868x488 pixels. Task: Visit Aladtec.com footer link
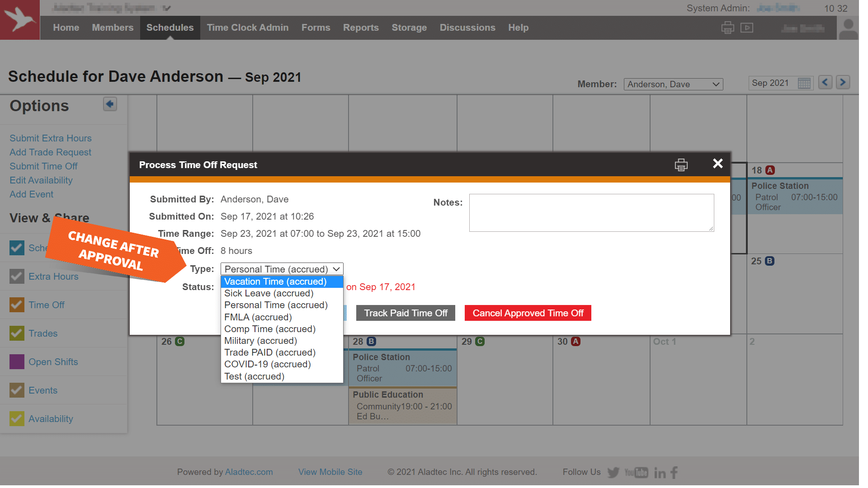click(x=249, y=472)
